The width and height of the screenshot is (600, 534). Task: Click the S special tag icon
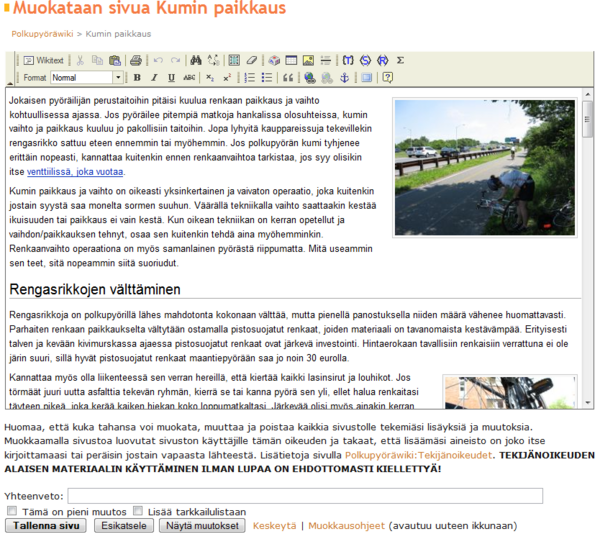(365, 60)
